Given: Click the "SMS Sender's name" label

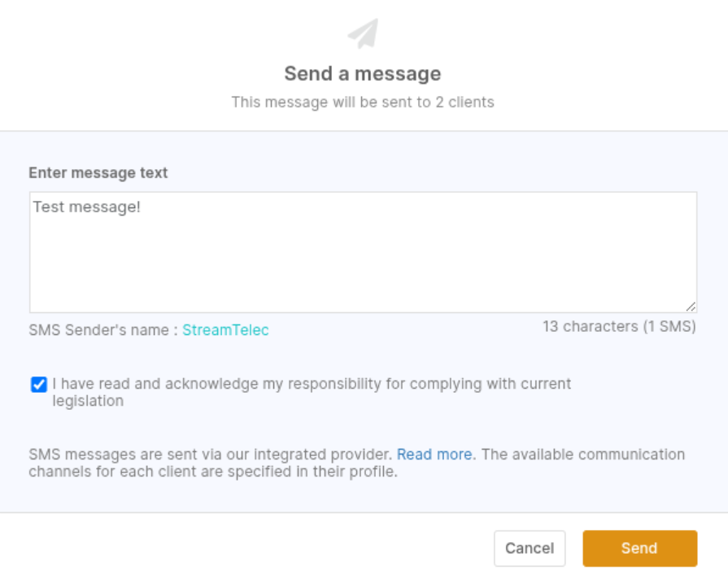Looking at the screenshot, I should tap(102, 330).
